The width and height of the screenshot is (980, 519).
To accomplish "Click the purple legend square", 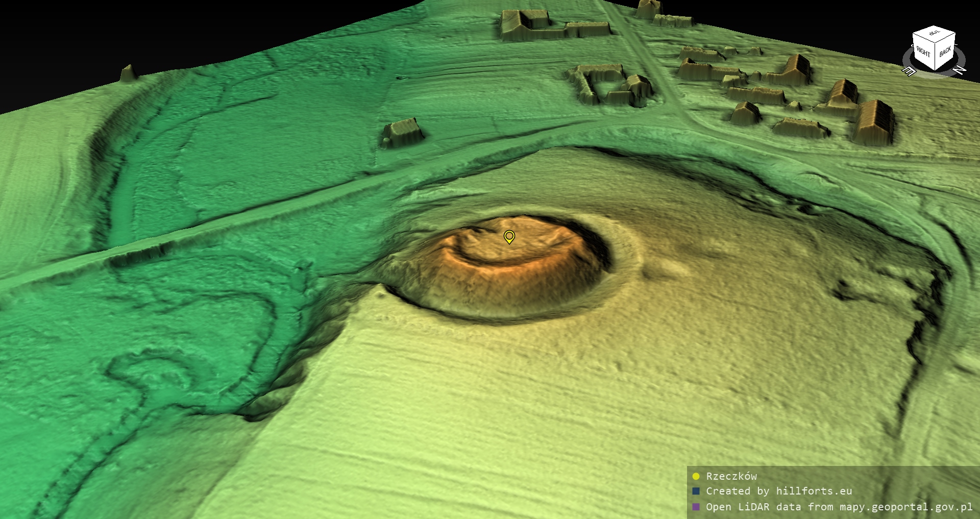I will click(696, 507).
